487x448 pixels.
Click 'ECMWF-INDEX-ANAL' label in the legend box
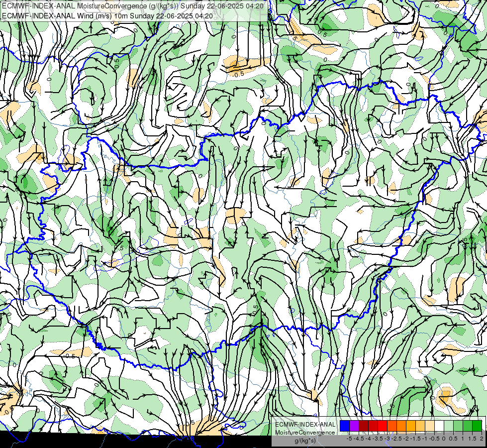[305, 425]
